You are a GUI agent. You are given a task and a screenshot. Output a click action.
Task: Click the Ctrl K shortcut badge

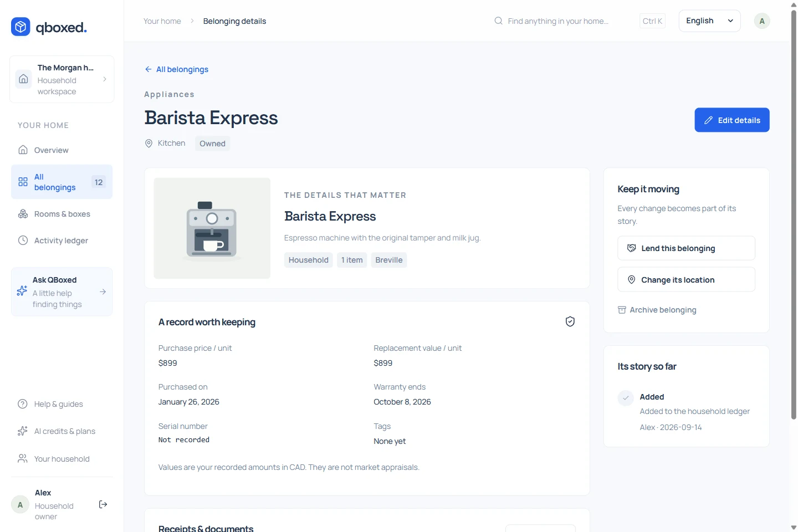(652, 21)
